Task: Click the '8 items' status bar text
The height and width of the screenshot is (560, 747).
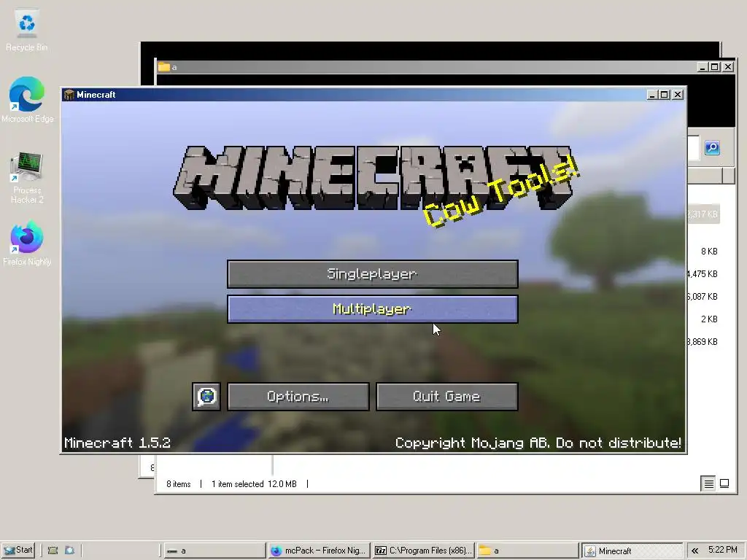Action: pos(179,484)
